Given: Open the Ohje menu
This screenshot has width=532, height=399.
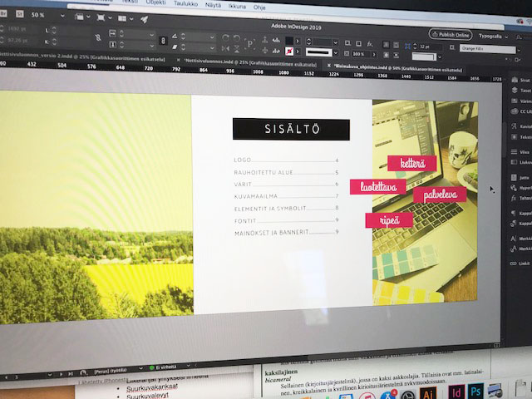Looking at the screenshot, I should pyautogui.click(x=259, y=7).
